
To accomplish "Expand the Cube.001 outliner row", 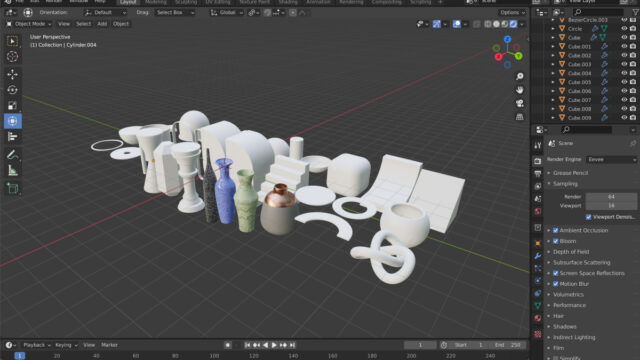I will 553,47.
